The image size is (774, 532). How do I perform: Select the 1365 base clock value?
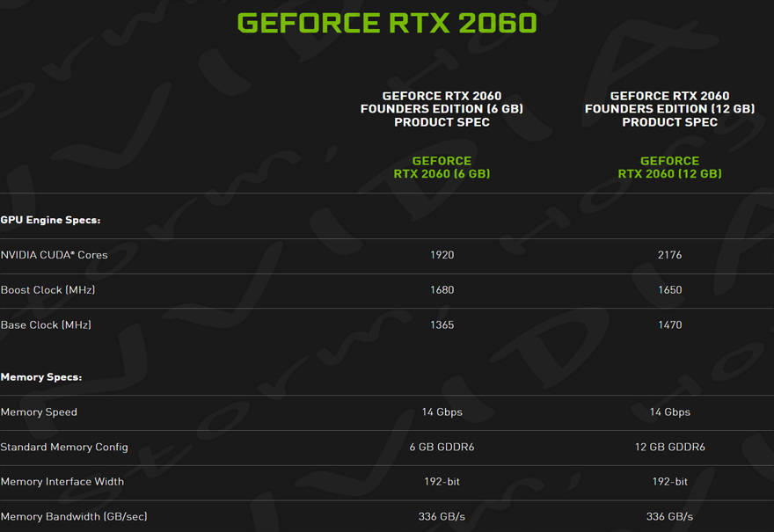(442, 325)
